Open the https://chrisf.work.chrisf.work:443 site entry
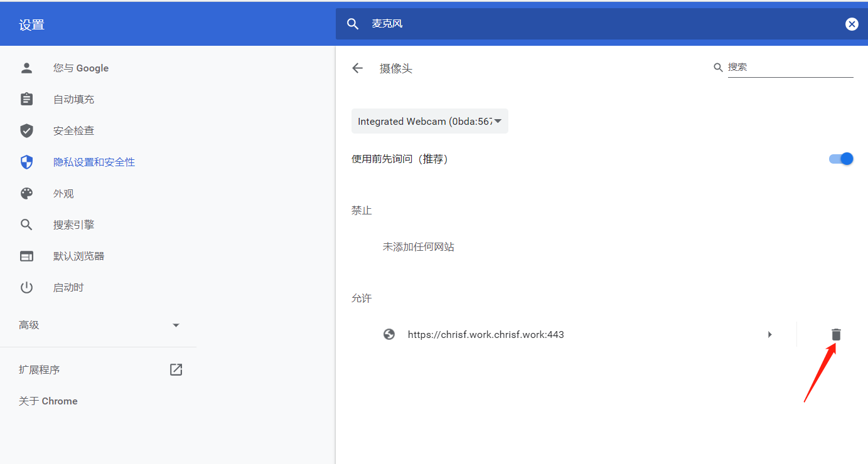868x464 pixels. 486,334
